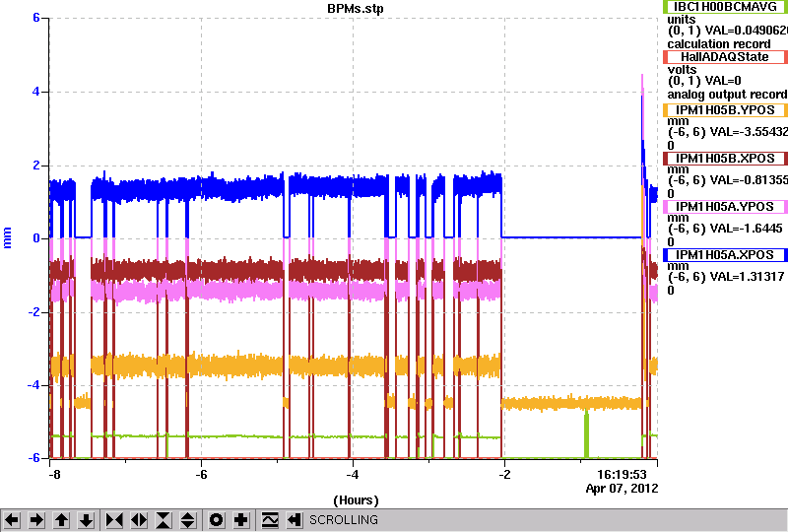Click the SCROLLING status label

click(x=343, y=520)
